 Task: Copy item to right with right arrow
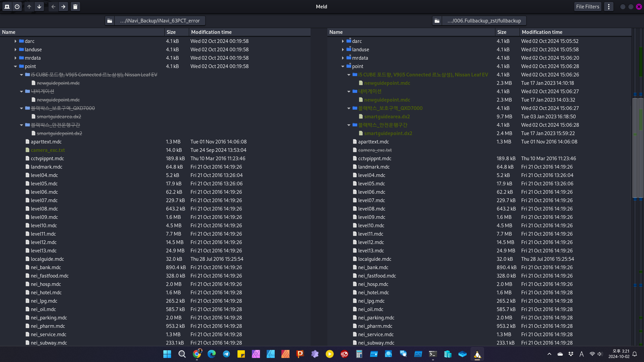63,7
